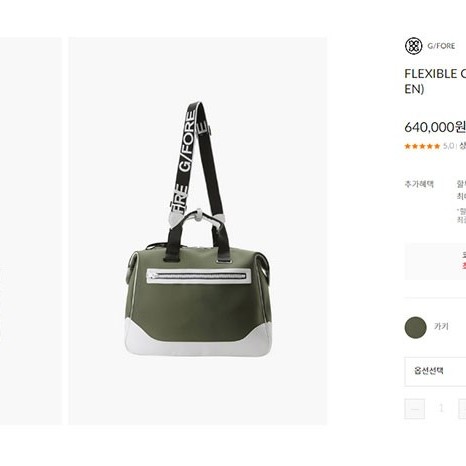Click the gray promotional banner box
The width and height of the screenshot is (466, 466).
click(x=435, y=262)
